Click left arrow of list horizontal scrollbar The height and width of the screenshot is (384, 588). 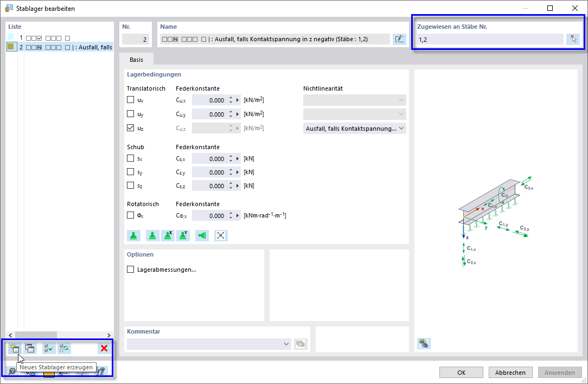pos(10,335)
